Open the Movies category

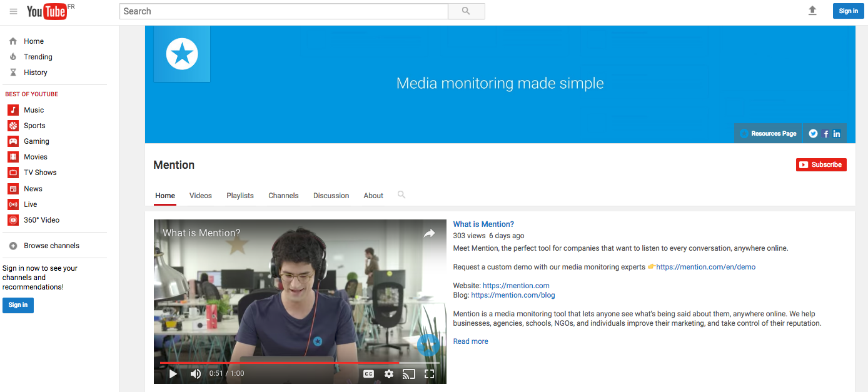28,157
